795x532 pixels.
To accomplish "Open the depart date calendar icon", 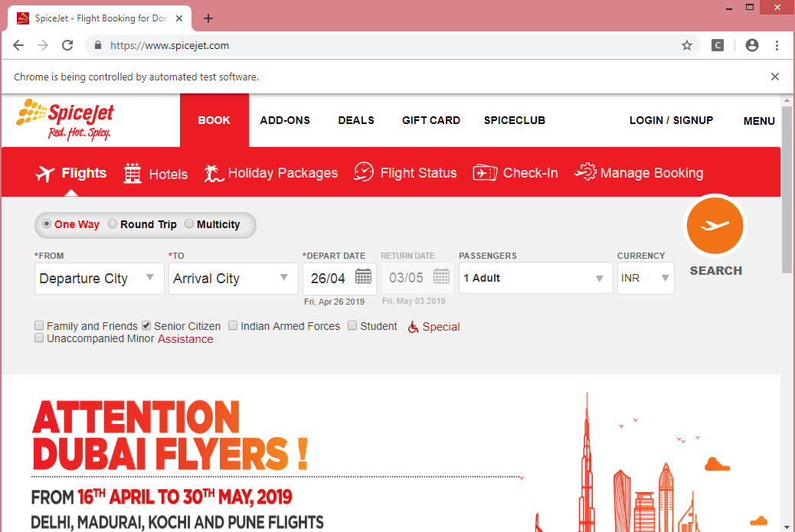I will 363,277.
